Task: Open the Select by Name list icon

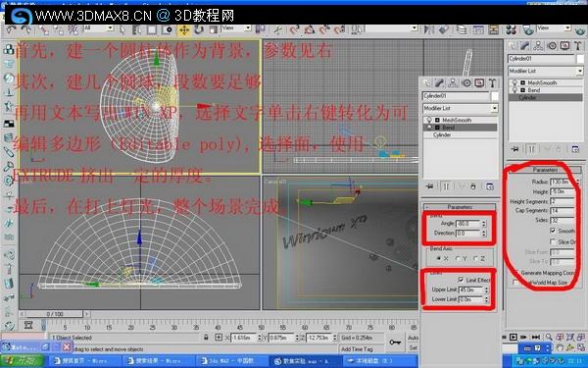Action: pos(136,30)
